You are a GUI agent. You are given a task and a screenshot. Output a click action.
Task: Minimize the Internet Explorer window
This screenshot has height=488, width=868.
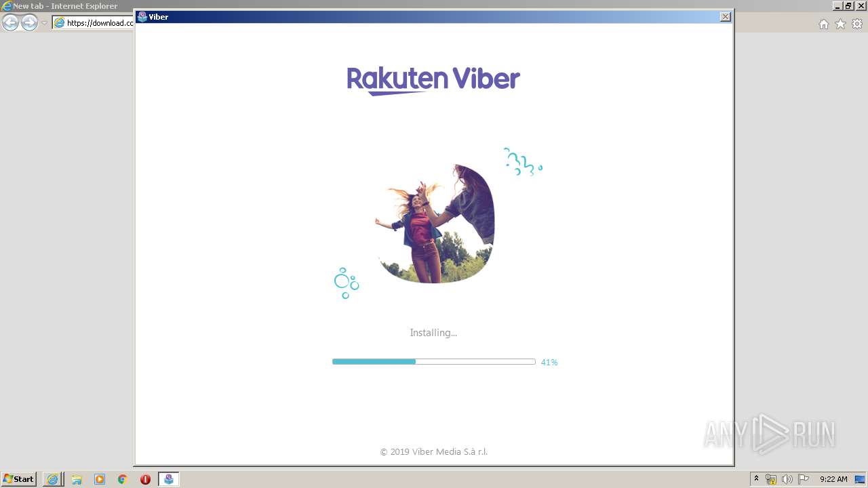point(838,6)
